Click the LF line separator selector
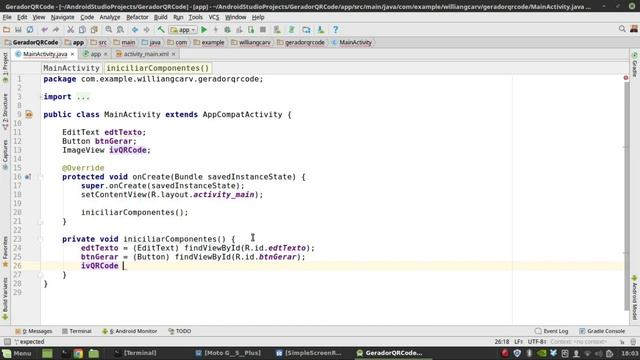 518,342
